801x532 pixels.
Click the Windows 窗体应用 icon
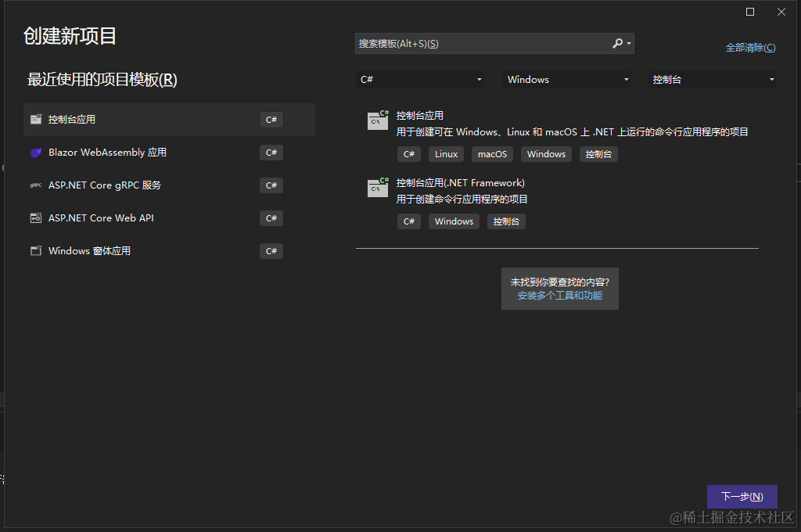pyautogui.click(x=36, y=251)
